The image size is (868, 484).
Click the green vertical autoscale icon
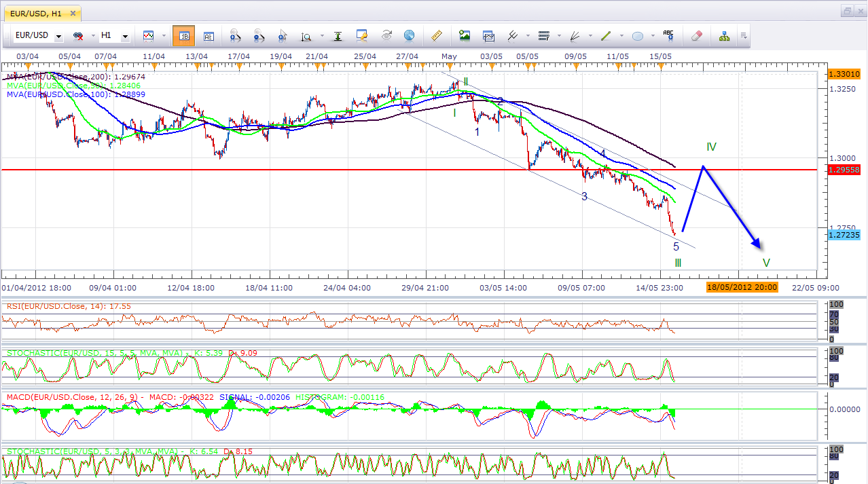pyautogui.click(x=337, y=35)
